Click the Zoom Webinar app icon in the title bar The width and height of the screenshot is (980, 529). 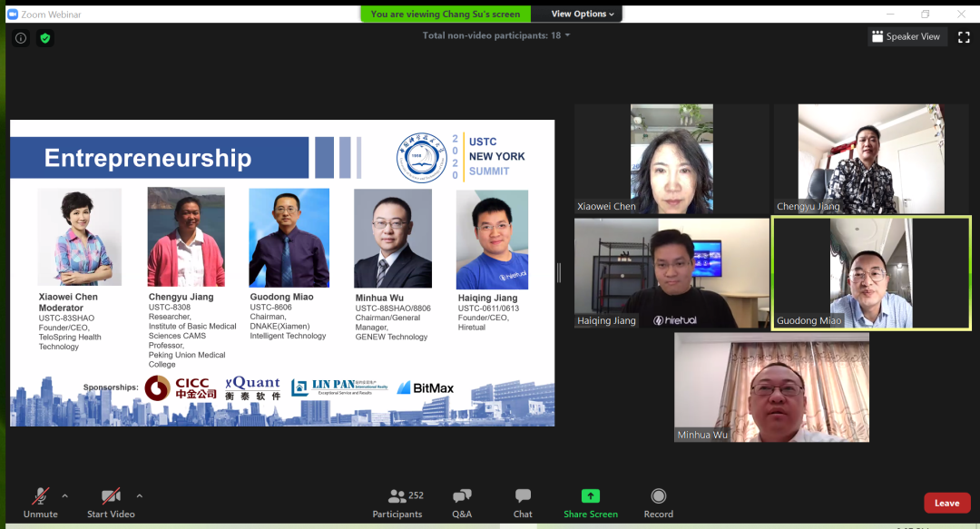(13, 14)
